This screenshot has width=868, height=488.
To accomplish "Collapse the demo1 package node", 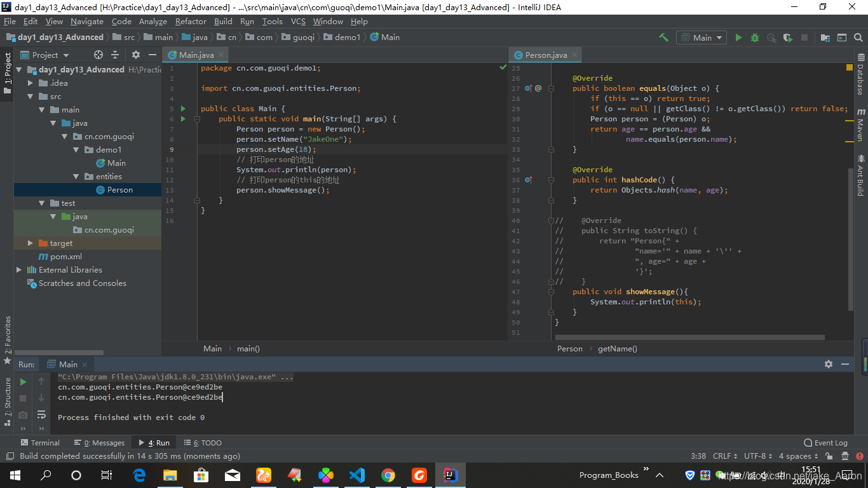I will tap(76, 150).
